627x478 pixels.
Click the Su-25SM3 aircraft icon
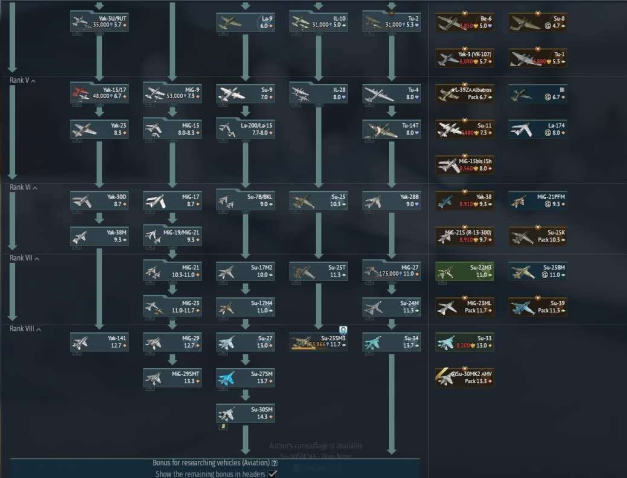tap(301, 343)
